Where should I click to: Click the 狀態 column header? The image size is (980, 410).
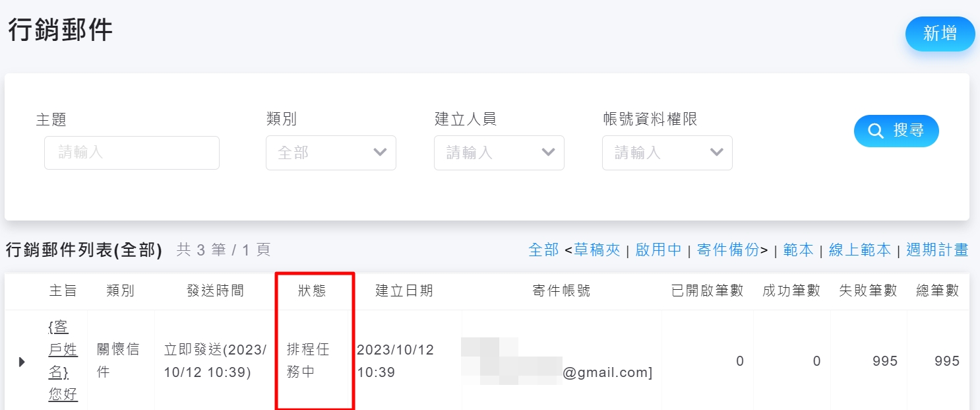[x=311, y=290]
